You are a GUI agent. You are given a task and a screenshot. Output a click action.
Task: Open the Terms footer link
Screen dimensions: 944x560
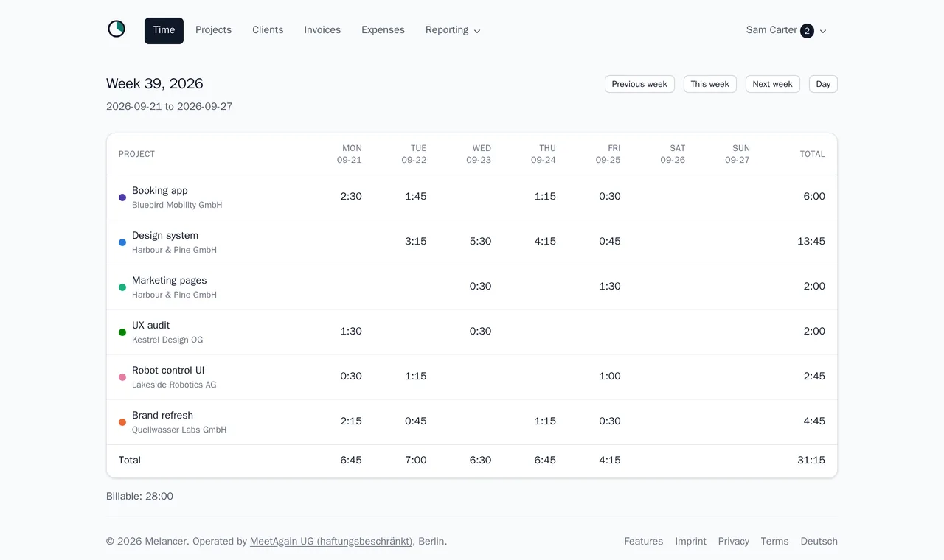(x=774, y=542)
